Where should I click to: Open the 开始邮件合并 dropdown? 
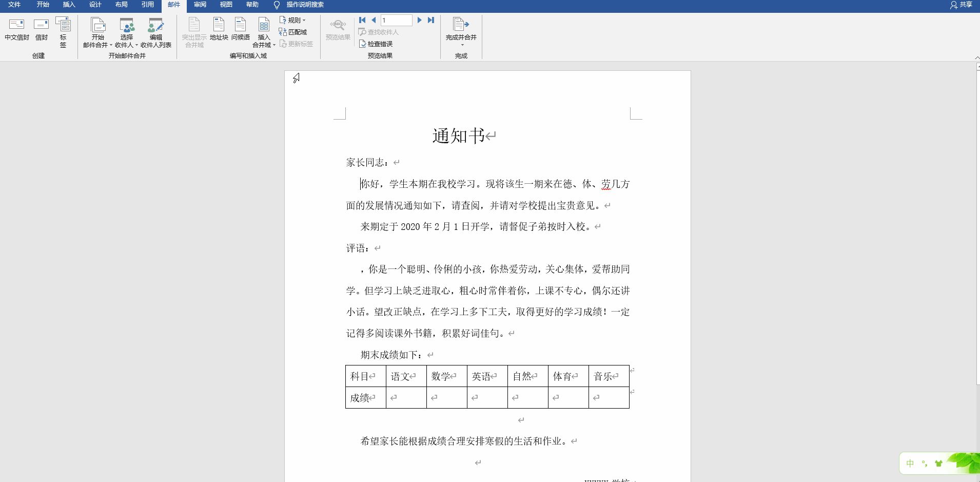tap(97, 32)
